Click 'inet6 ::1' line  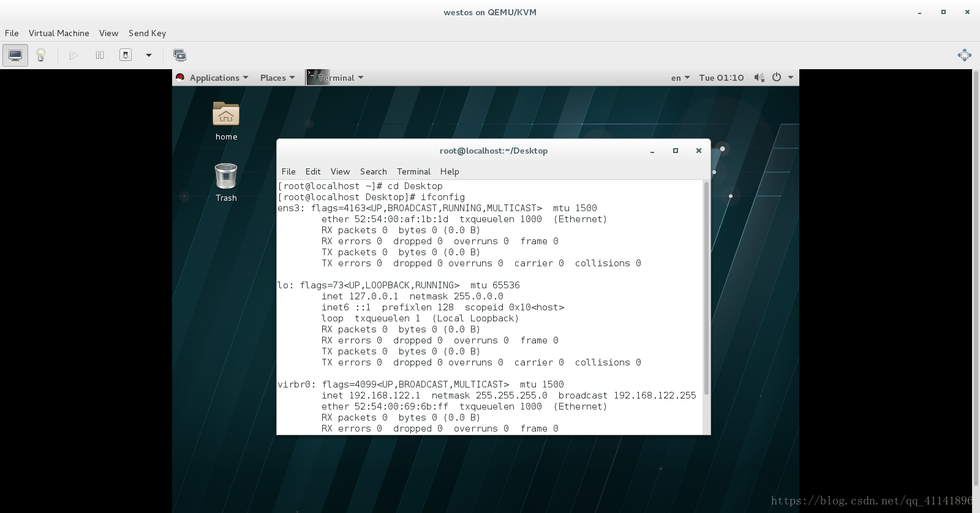pyautogui.click(x=443, y=307)
